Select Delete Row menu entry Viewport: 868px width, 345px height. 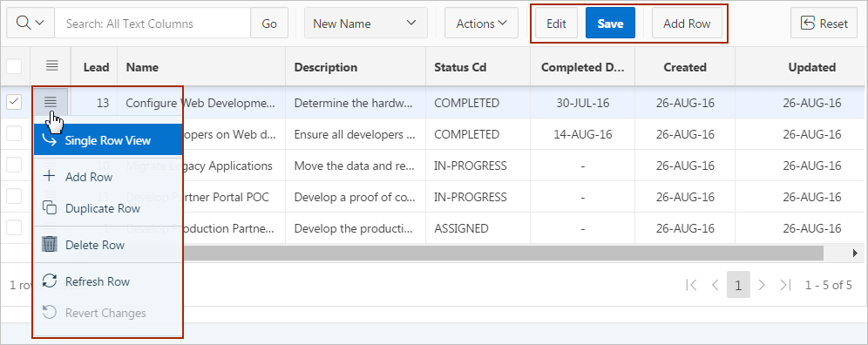108,244
